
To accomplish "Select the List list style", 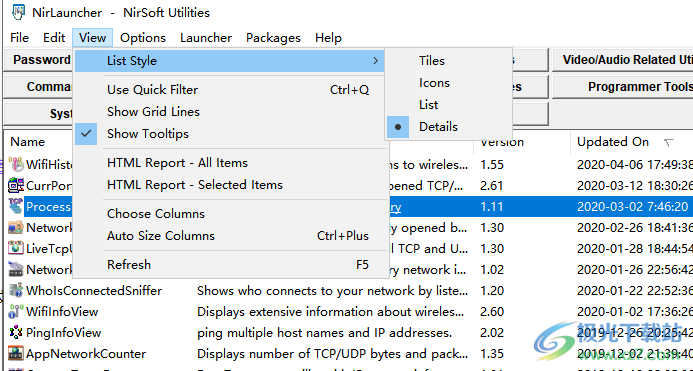I will [449, 105].
